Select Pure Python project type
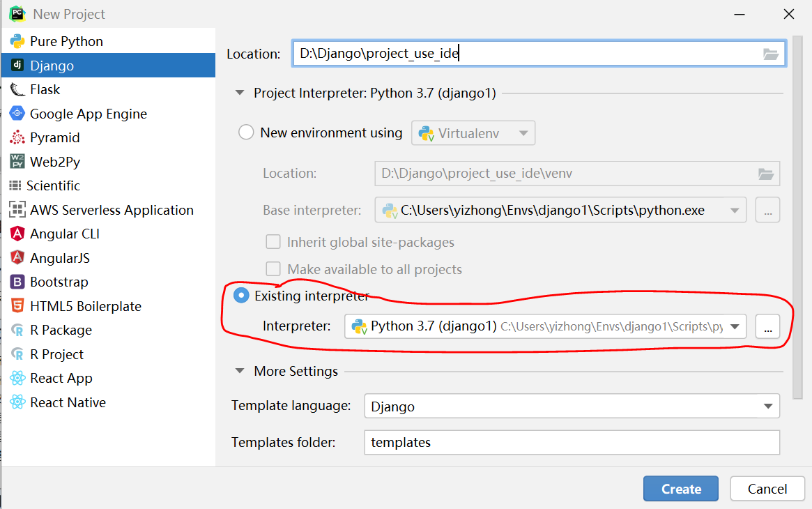The height and width of the screenshot is (509, 812). (66, 41)
